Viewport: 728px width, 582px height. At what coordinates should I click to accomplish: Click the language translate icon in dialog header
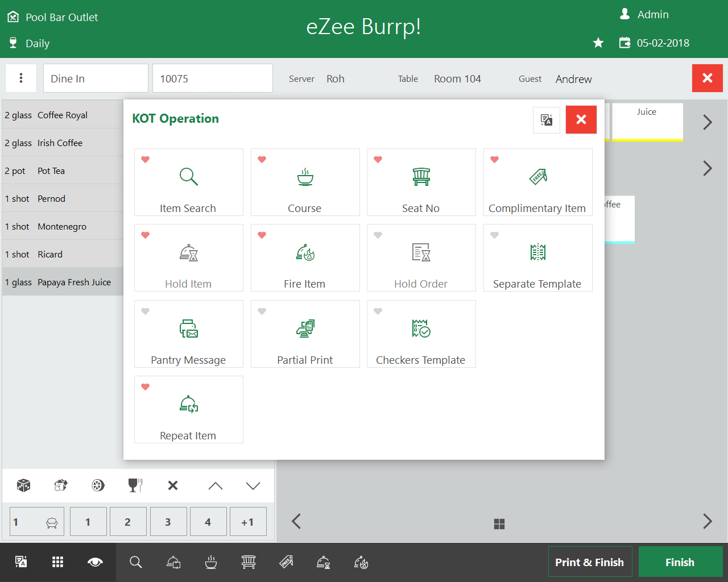point(547,120)
